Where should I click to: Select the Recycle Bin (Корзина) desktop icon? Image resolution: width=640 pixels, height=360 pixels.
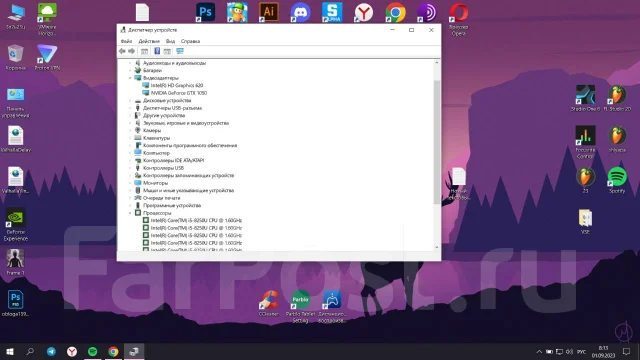pos(16,57)
